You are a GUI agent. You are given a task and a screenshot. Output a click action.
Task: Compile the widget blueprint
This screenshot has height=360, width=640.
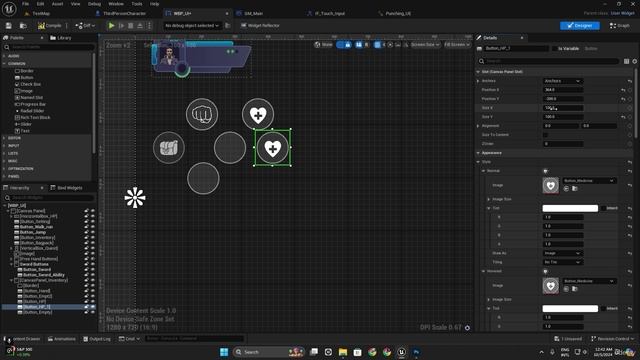click(49, 26)
